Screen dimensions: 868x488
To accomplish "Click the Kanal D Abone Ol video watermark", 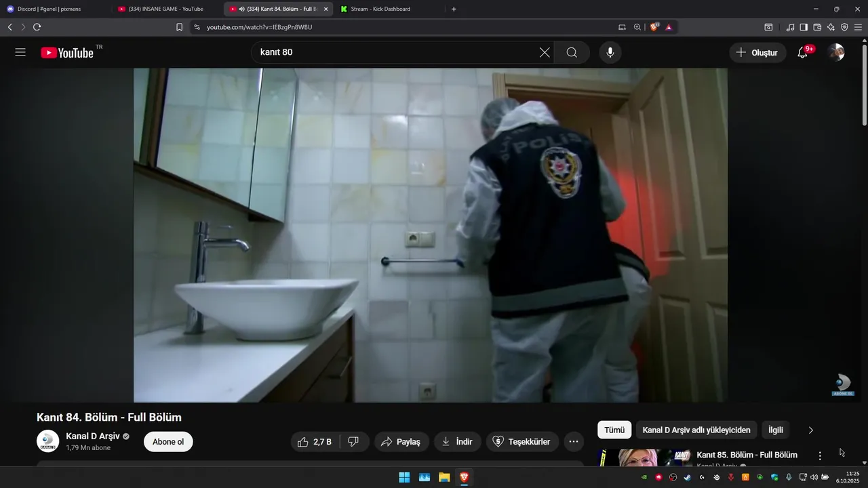I will (843, 386).
